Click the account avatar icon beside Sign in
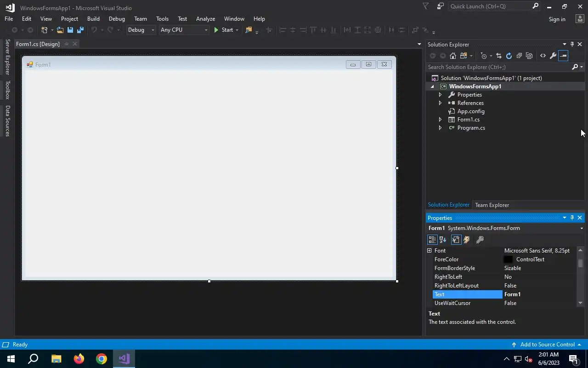Screen dimensions: 588x368 coord(579,19)
